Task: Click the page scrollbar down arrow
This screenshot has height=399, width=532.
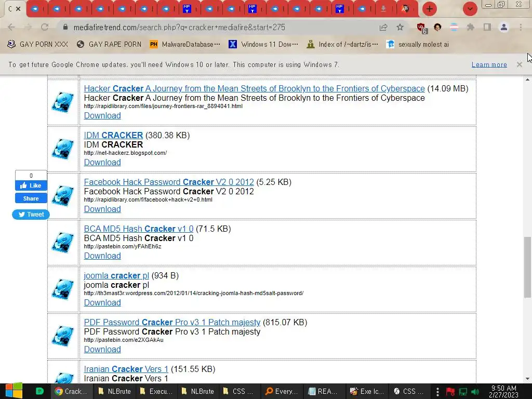Action: coord(527,379)
